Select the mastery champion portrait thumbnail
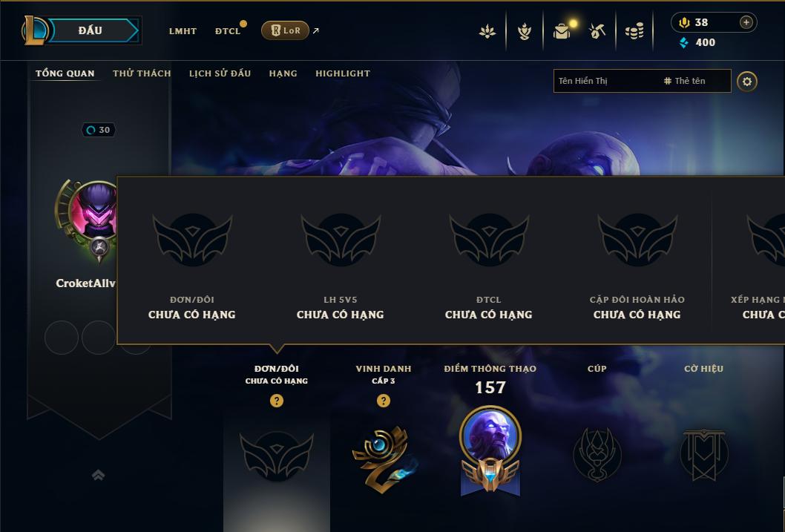Viewport: 785px width, 532px height. (x=490, y=436)
